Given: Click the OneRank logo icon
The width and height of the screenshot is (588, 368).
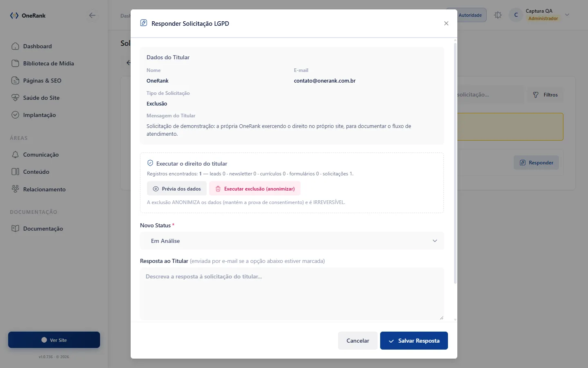Looking at the screenshot, I should point(14,16).
